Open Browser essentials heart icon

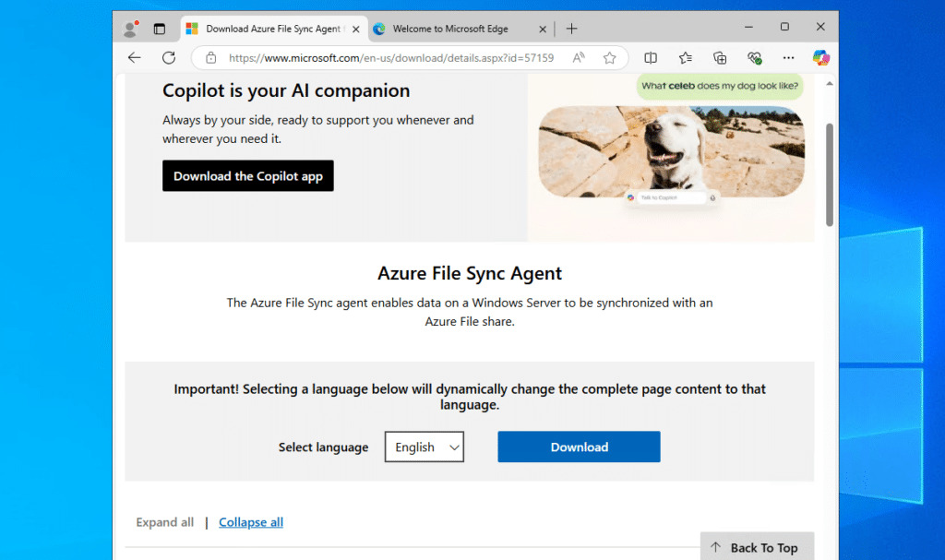tap(754, 57)
